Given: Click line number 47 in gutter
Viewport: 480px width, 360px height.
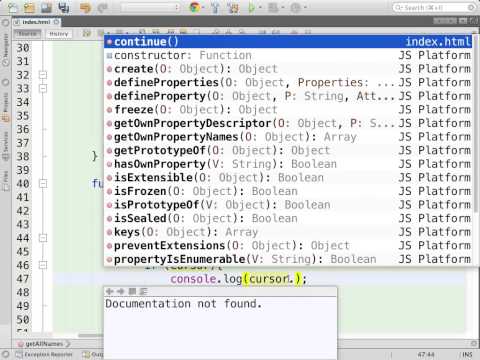Looking at the screenshot, I should (x=23, y=279).
